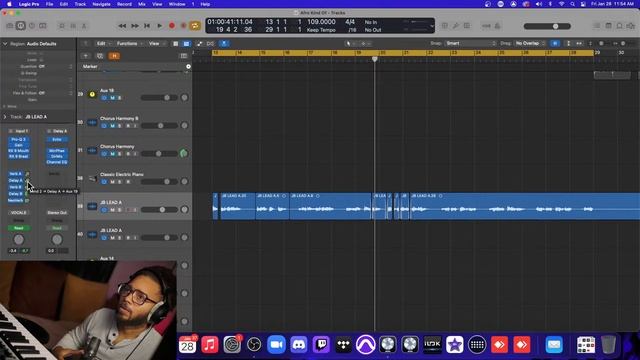Open the Mixer button in control bar
Viewport: 640px width, 360px height.
pos(73,26)
